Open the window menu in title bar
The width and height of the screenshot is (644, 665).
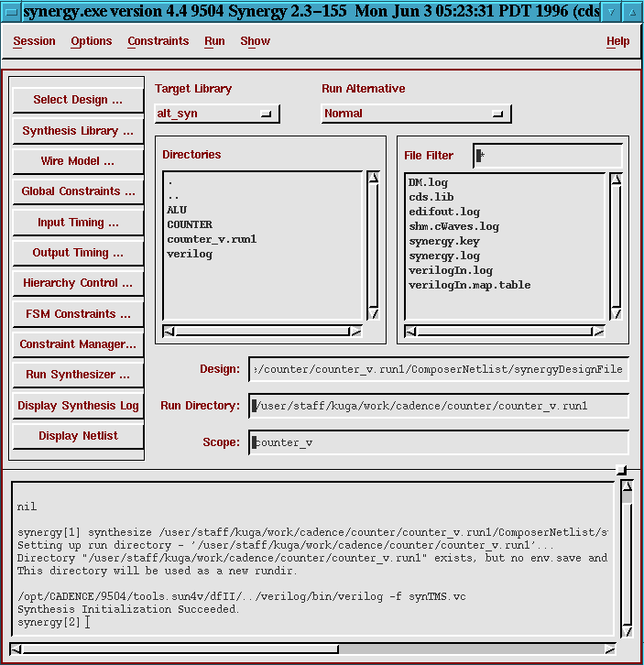11,12
